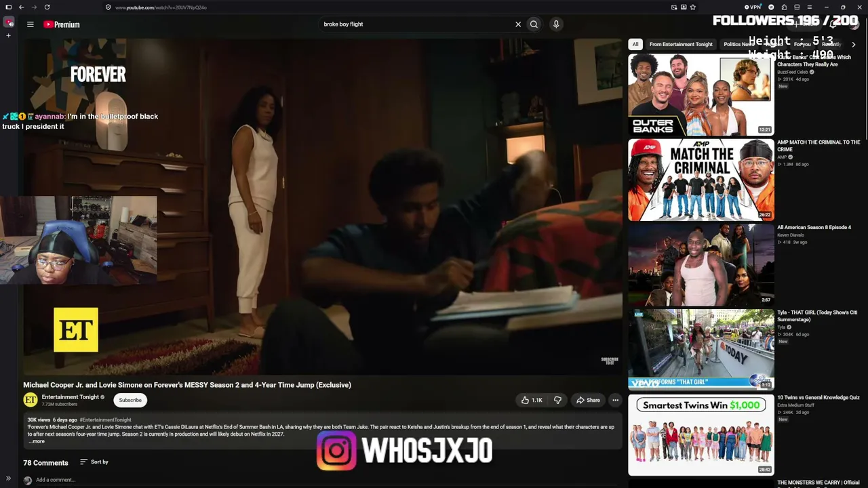Open Smartest Twins Win $1,000 thumbnail
This screenshot has height=488, width=868.
[701, 435]
